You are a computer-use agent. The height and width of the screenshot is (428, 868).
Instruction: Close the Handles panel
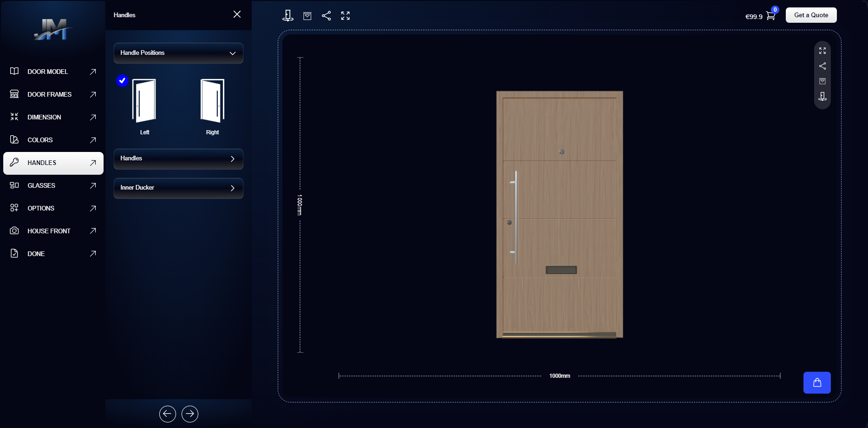point(237,14)
